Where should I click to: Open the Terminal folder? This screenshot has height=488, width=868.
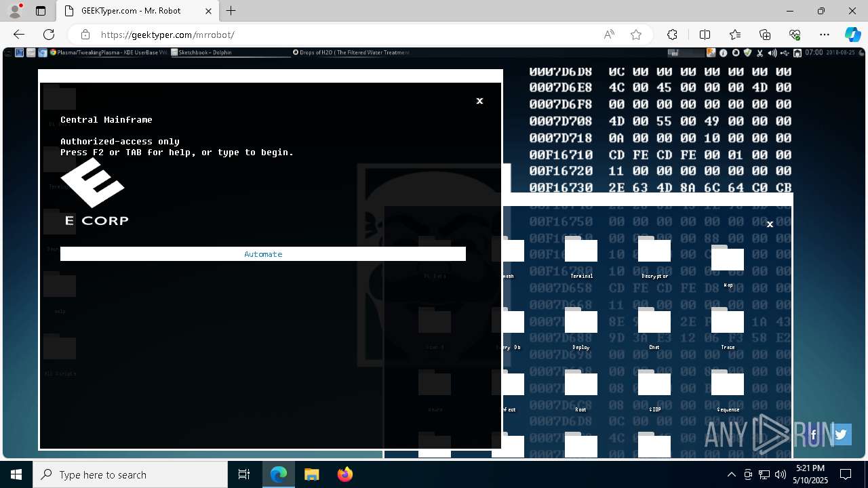tap(581, 258)
